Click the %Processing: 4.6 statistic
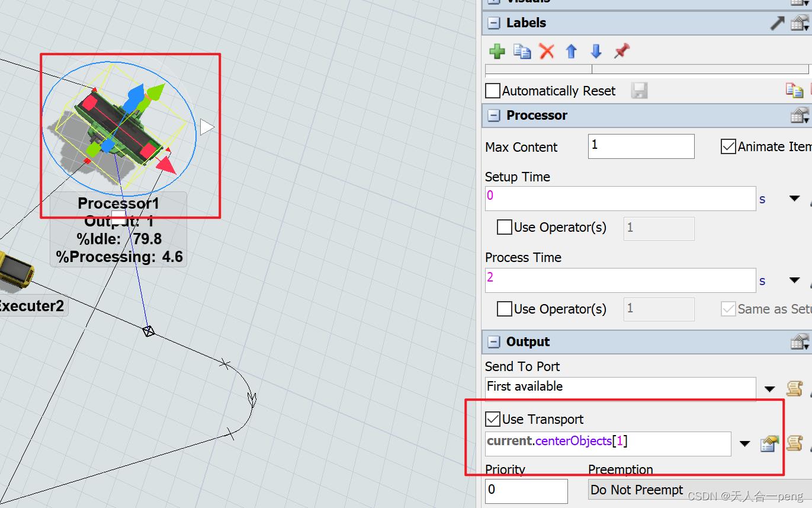812x508 pixels. 120,257
